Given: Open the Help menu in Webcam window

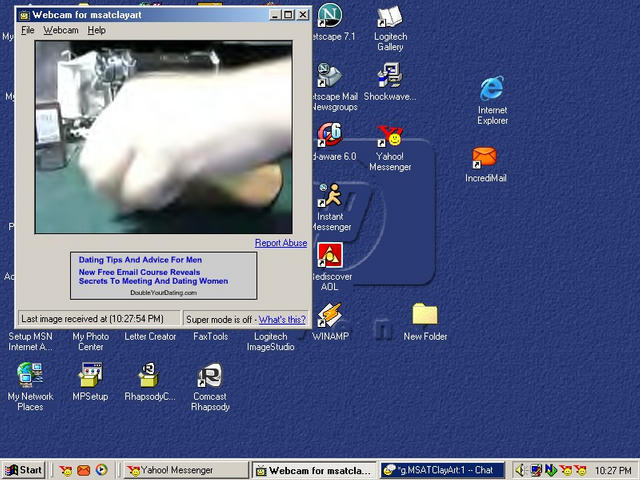Looking at the screenshot, I should pos(97,30).
